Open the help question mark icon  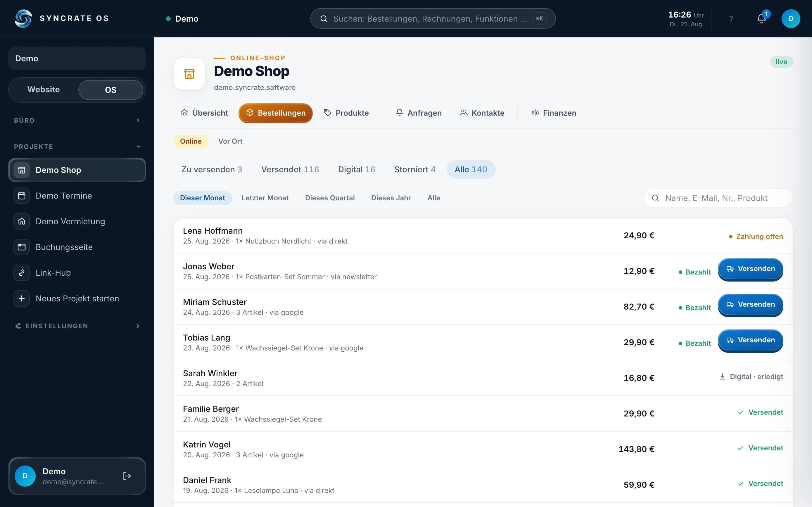731,19
